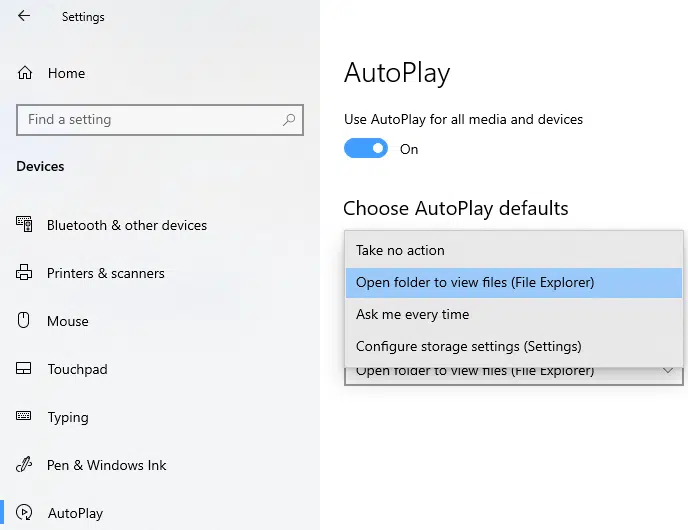Click the 'Find a setting' search box
Viewport: 688px width, 530px height.
[x=148, y=120]
